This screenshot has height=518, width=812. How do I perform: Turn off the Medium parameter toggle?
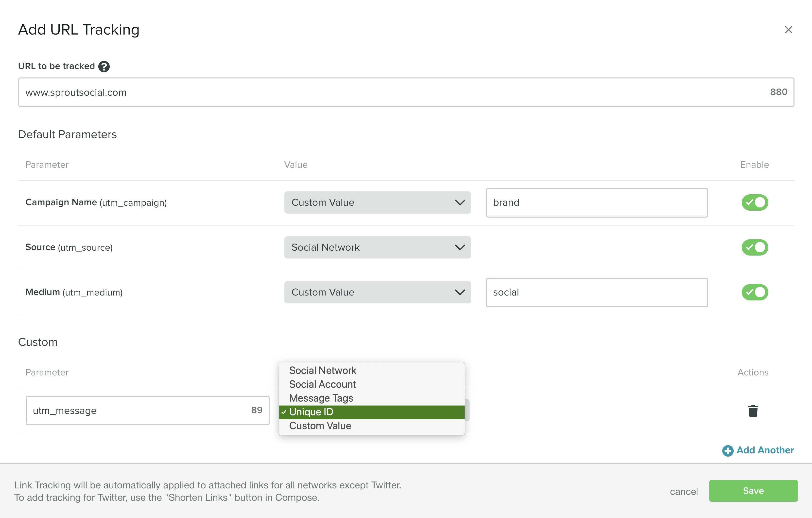pyautogui.click(x=755, y=292)
